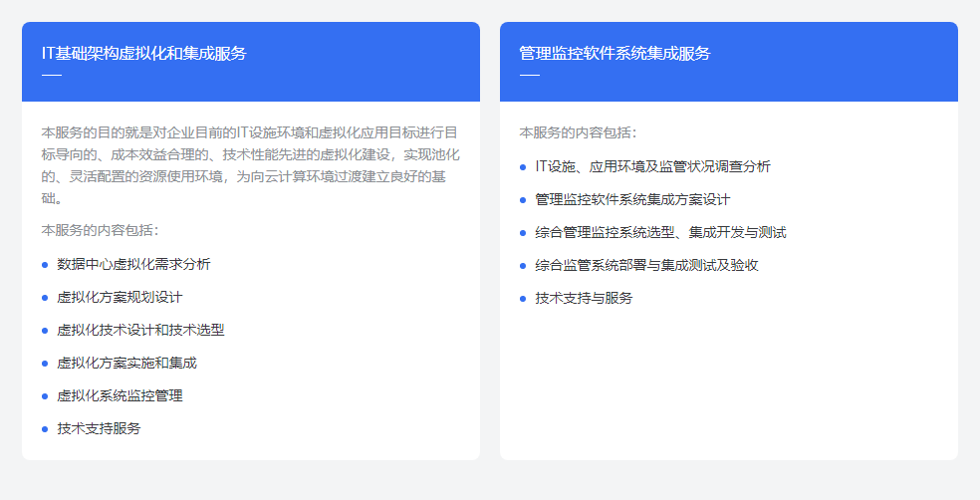Click 本服务的内容包括 label in the left card
The image size is (980, 500).
(100, 230)
